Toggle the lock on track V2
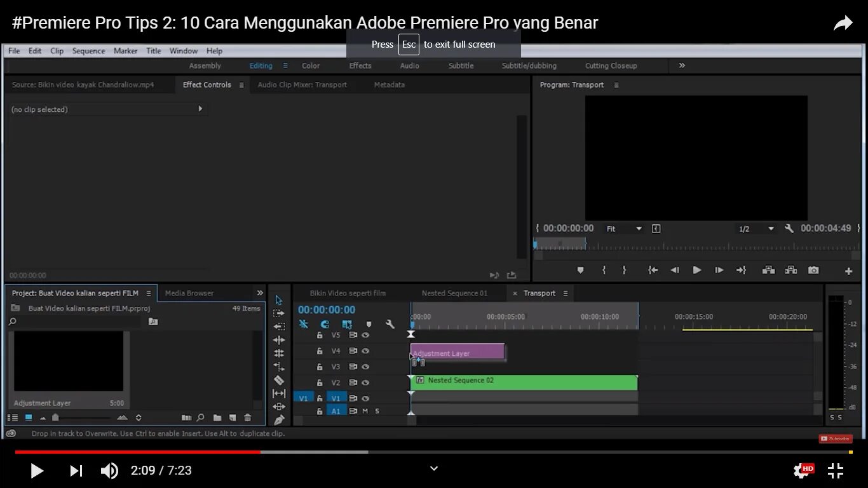The image size is (868, 488). 320,383
